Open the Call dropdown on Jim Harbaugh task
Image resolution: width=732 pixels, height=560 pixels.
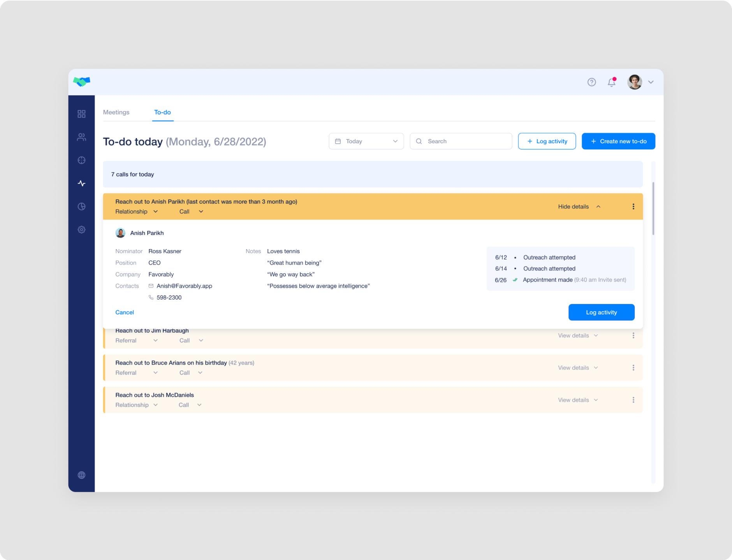point(191,340)
